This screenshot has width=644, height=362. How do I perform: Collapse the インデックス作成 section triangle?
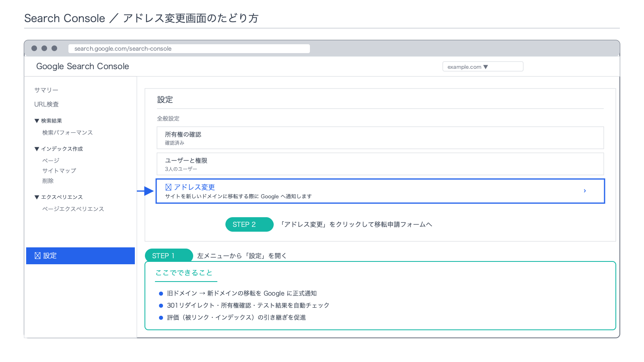point(37,149)
